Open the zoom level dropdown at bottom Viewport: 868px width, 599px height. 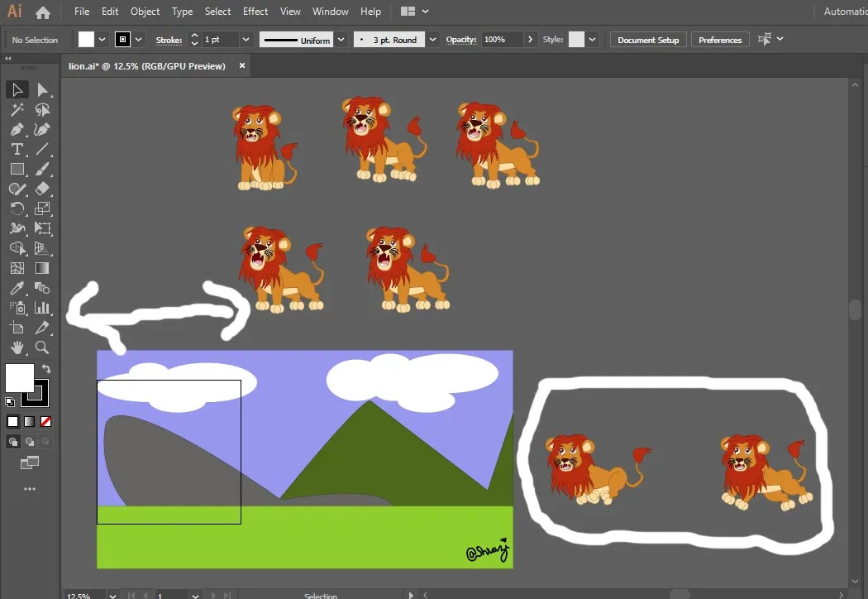(x=112, y=596)
